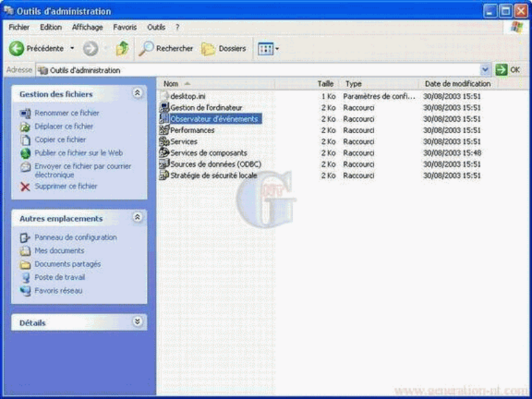
Task: Open the Favoris menu
Action: (x=125, y=27)
